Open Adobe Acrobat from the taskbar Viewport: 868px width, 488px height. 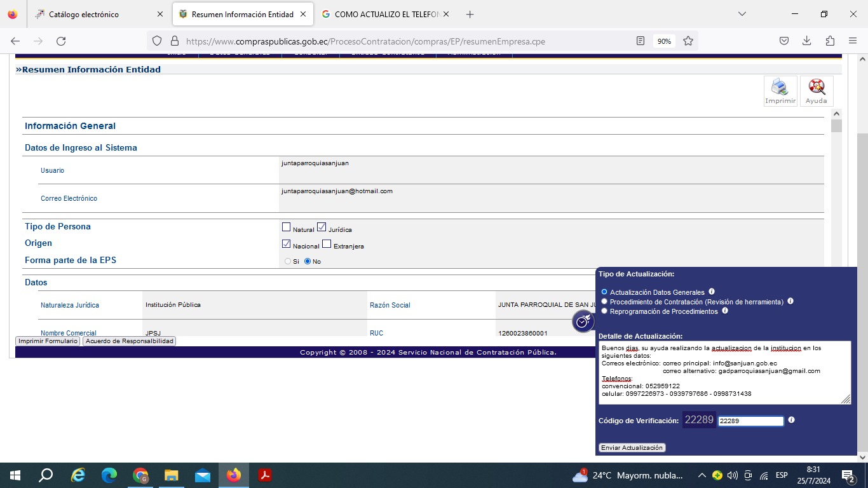coord(264,475)
